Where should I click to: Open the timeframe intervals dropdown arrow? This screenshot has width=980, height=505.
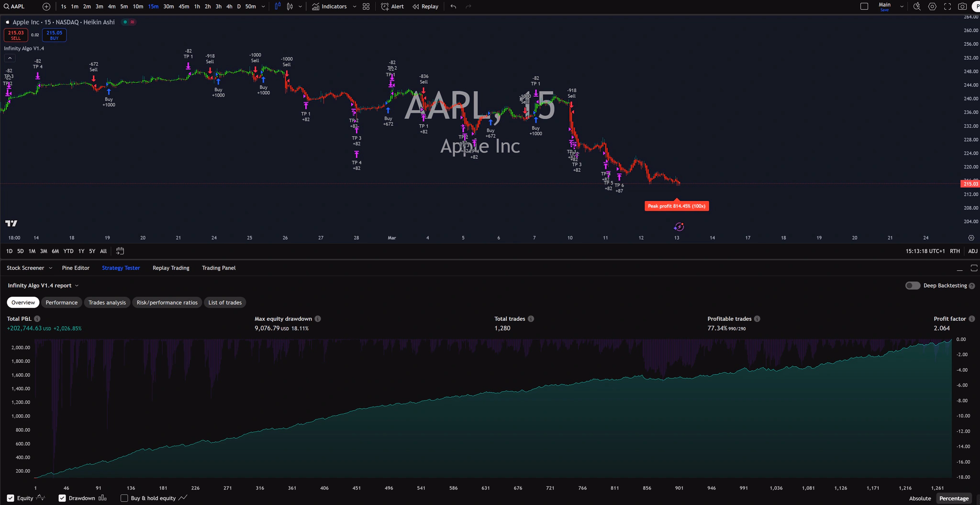(263, 7)
